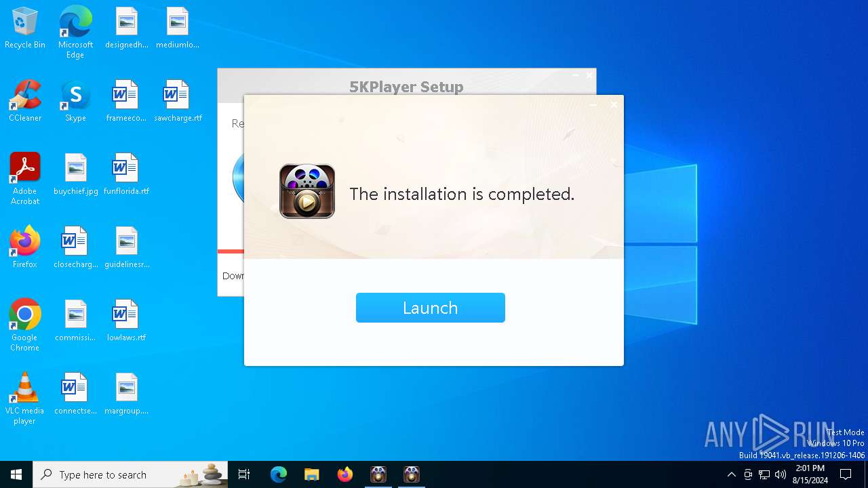Minimize the 5KPlayer Setup background window

(575, 76)
